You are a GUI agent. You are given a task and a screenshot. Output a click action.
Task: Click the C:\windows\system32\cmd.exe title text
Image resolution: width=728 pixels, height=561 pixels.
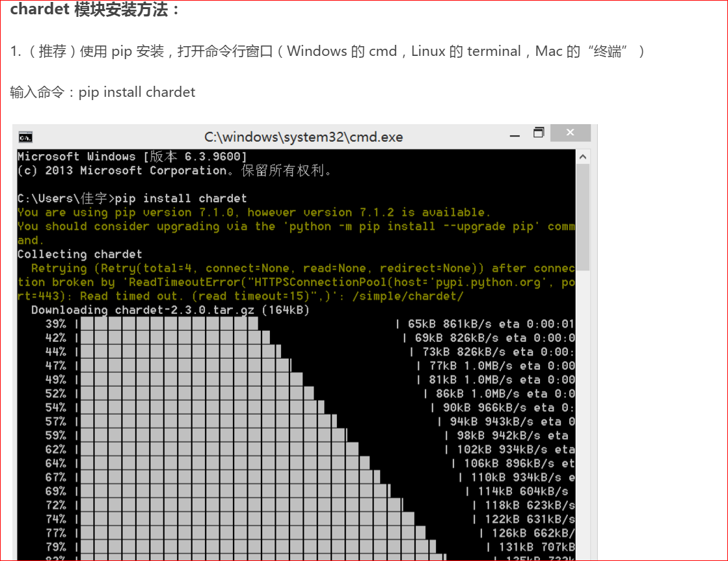(303, 137)
